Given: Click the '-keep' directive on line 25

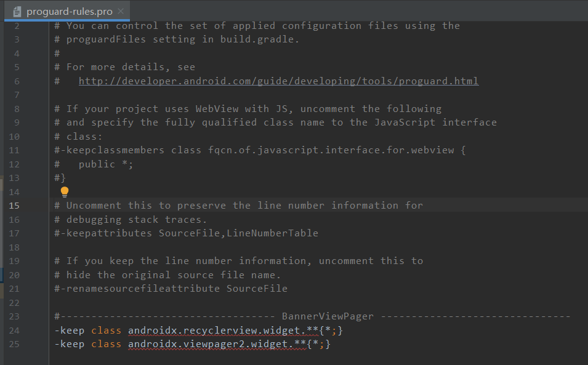Looking at the screenshot, I should pyautogui.click(x=70, y=344).
